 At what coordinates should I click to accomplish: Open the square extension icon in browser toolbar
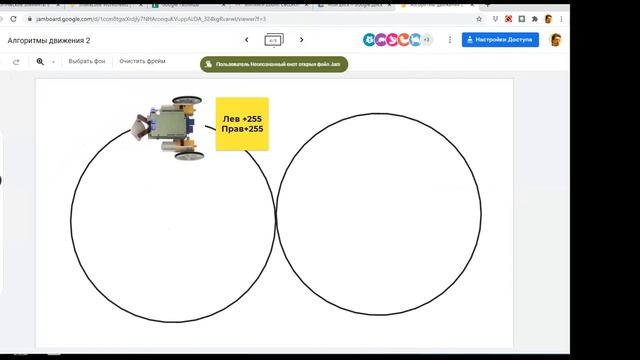click(x=522, y=19)
